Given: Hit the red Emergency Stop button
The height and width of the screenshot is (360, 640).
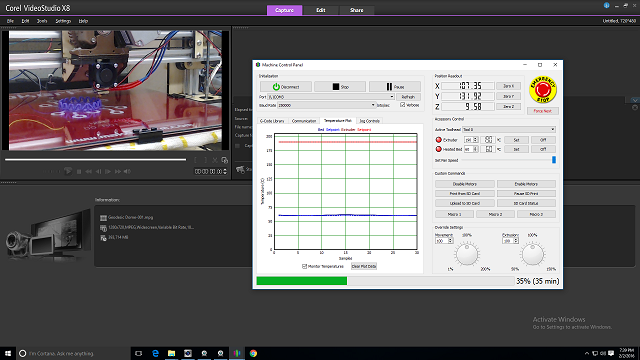Looking at the screenshot, I should point(542,89).
